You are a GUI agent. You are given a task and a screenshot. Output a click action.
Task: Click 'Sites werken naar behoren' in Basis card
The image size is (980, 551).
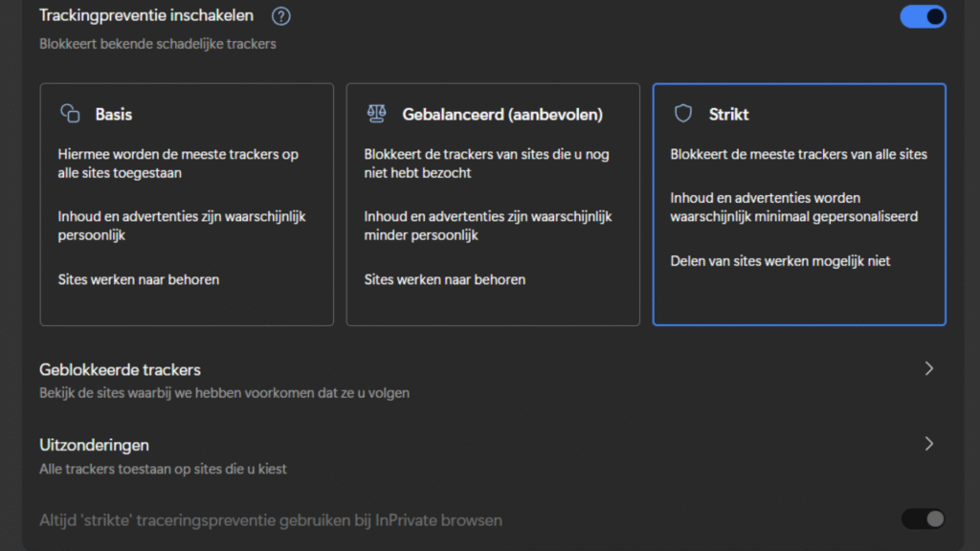139,279
